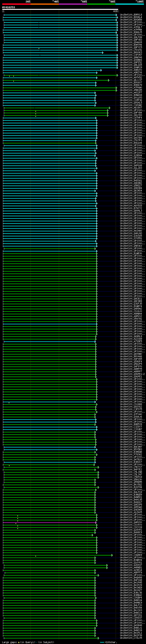Click the query end position 408
Image resolution: width=146 pixels, height=644 pixels.
pyautogui.click(x=115, y=11)
